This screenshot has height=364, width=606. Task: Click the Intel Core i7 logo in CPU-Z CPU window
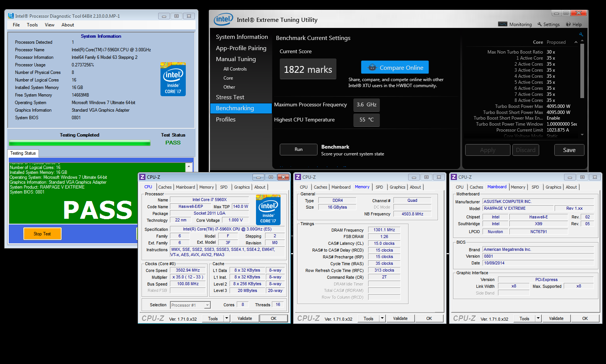[x=268, y=209]
